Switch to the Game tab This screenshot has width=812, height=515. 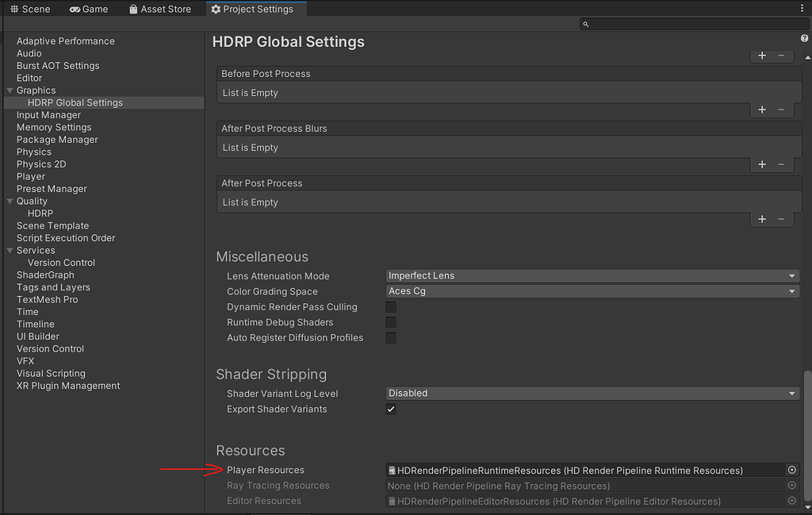pyautogui.click(x=89, y=10)
